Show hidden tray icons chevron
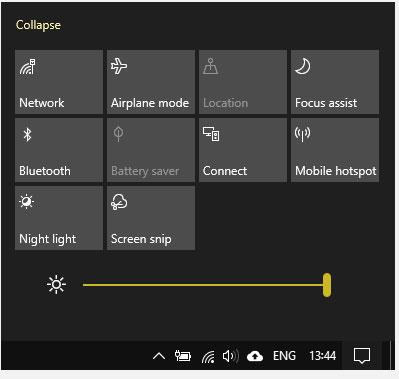This screenshot has height=379, width=399. 159,356
